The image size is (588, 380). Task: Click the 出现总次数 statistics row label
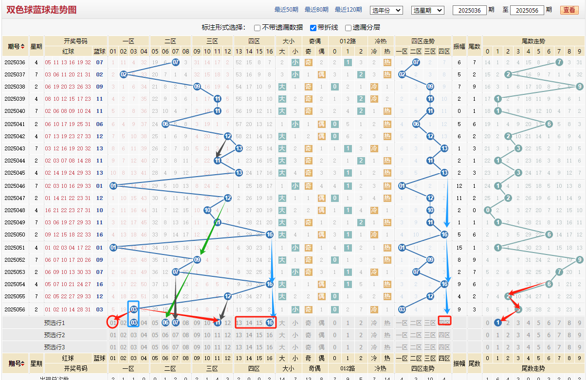click(x=54, y=378)
